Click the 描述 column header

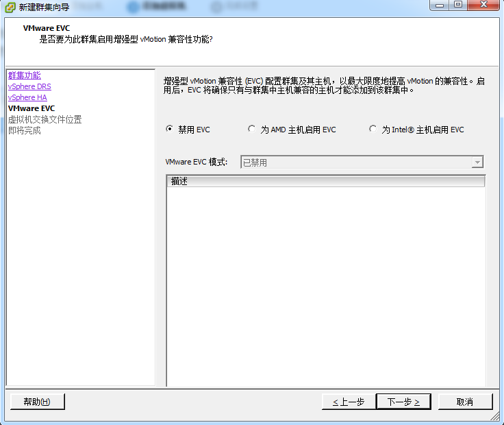coord(325,181)
